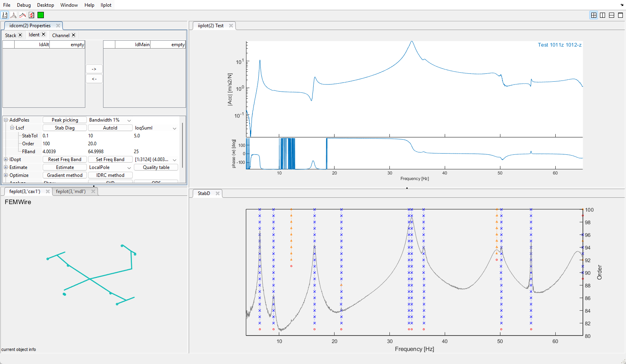
Task: Click the iiplot curve icon in toolbar
Action: click(23, 15)
